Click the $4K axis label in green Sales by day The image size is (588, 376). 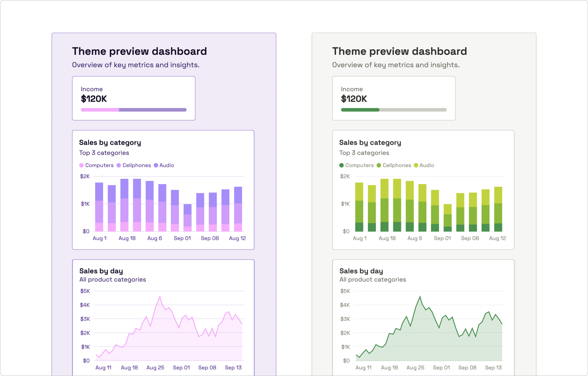[345, 305]
